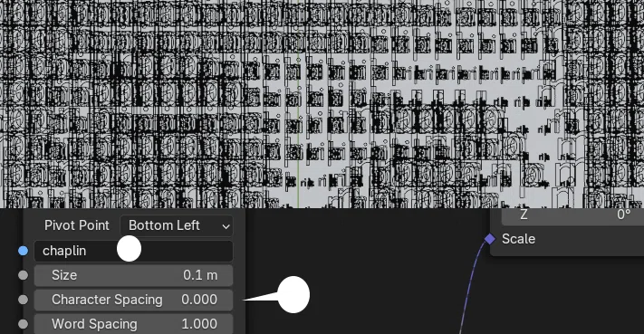Click the Character Spacing value field
Image resolution: width=644 pixels, height=334 pixels.
[133, 300]
